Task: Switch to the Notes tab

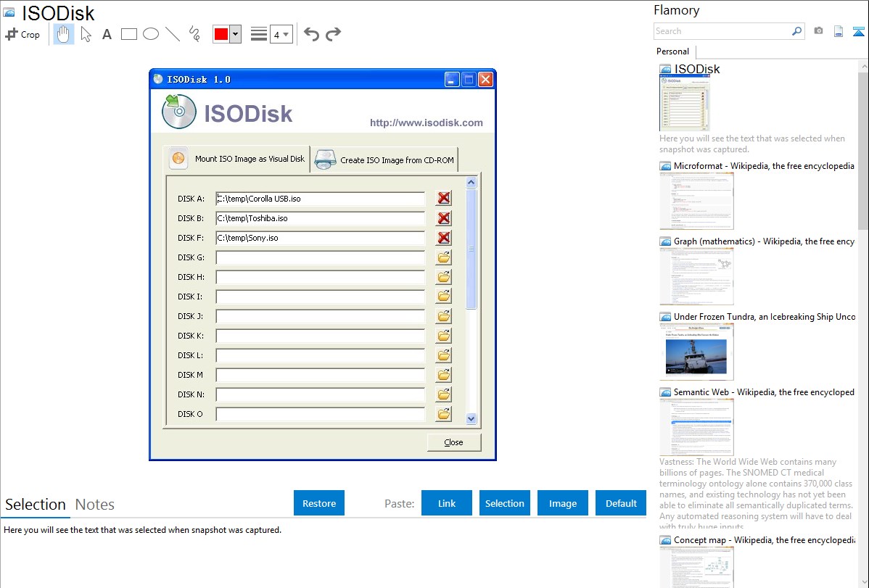Action: pos(95,505)
